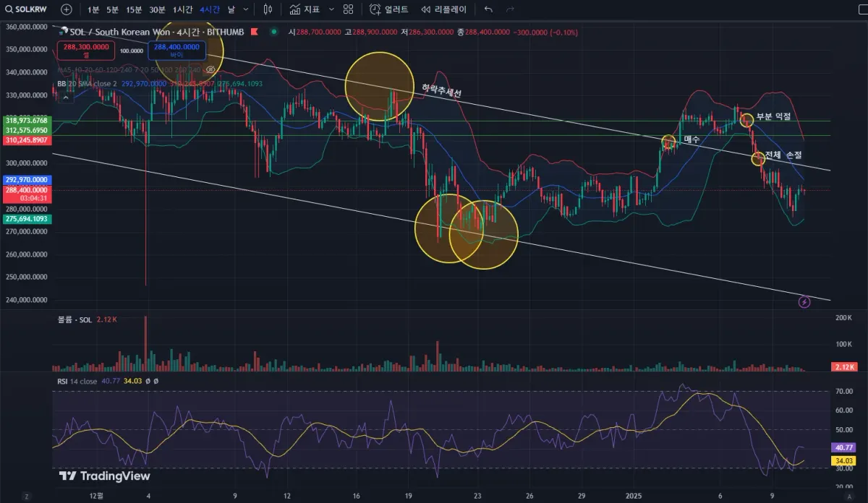868x503 pixels.
Task: Click the redo arrow icon
Action: tap(510, 9)
